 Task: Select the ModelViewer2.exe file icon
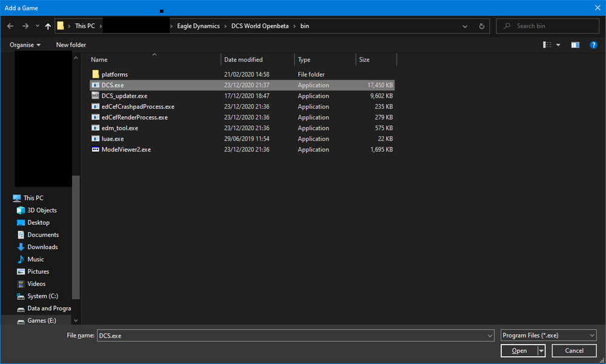pos(95,150)
